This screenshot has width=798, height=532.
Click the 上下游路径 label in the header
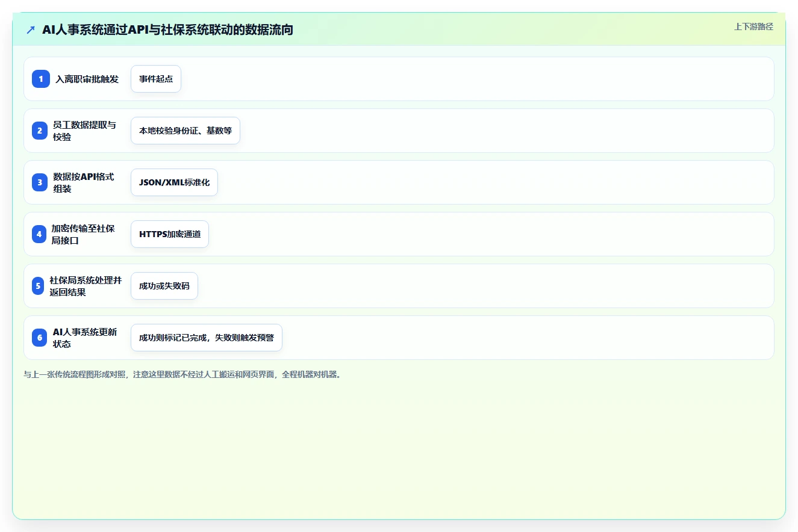pos(753,26)
